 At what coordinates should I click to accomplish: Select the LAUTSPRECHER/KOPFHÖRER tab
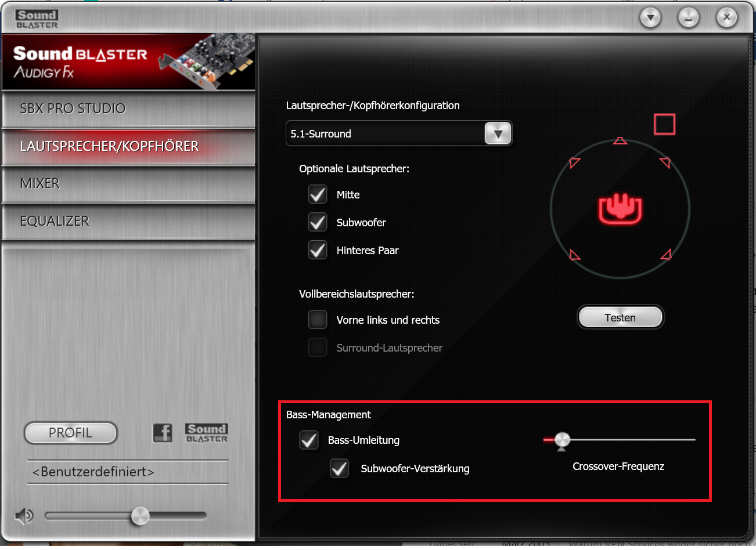(128, 146)
